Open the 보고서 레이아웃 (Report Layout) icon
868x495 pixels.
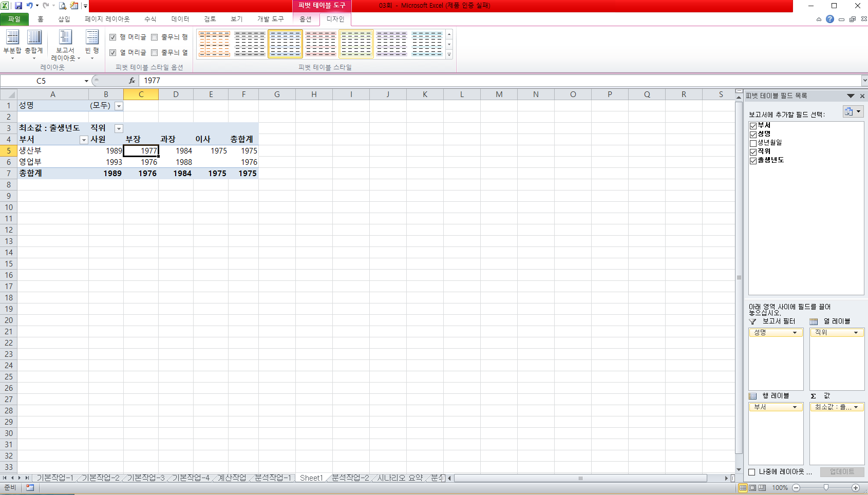tap(65, 41)
